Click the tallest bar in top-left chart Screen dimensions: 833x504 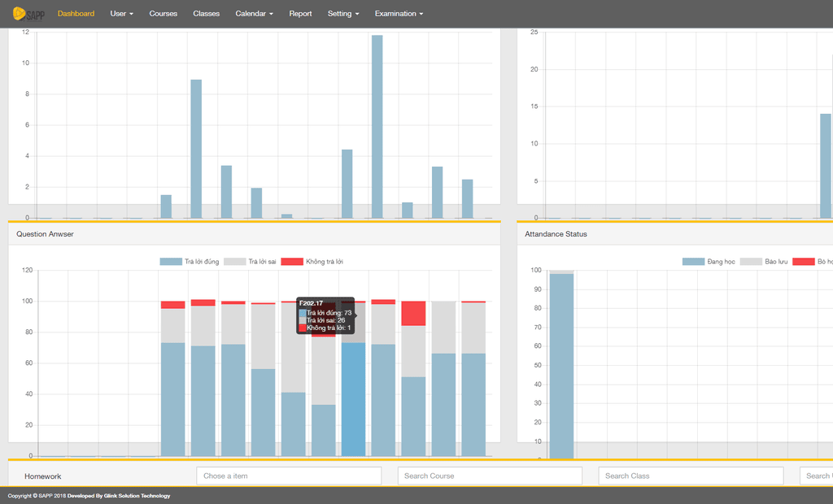pyautogui.click(x=377, y=126)
